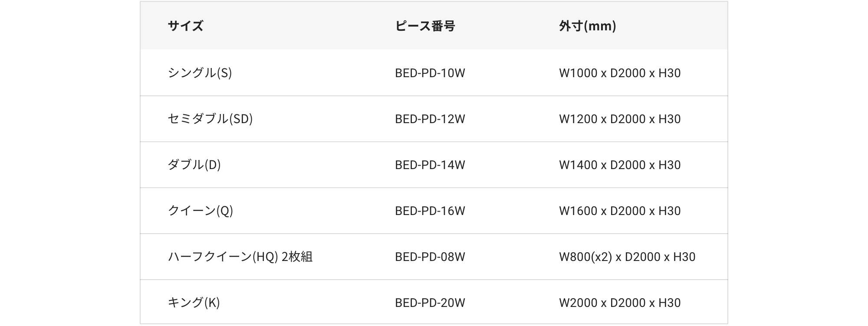Image resolution: width=868 pixels, height=326 pixels.
Task: Click dimensions W1400 x D2000 x H30
Action: click(619, 165)
